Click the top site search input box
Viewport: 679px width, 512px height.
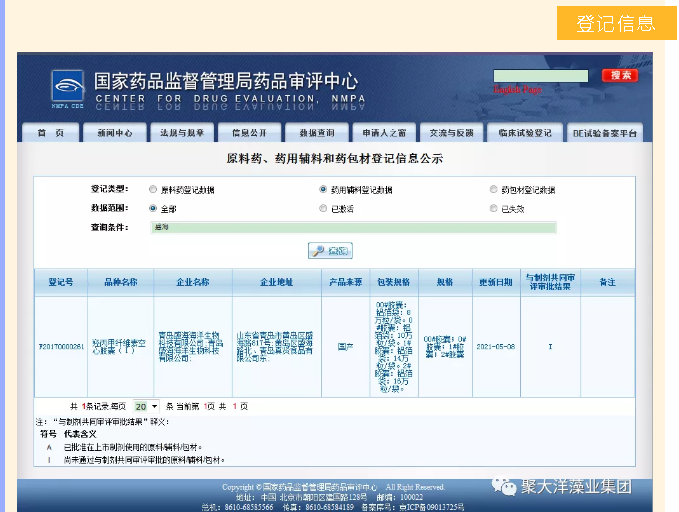point(540,76)
